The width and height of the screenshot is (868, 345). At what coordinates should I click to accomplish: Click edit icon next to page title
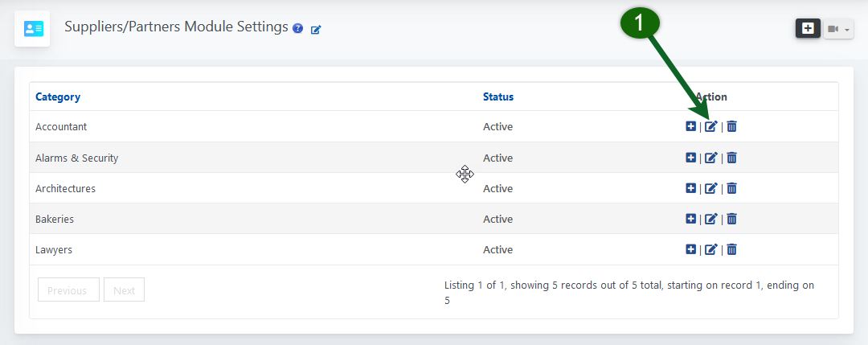[316, 30]
